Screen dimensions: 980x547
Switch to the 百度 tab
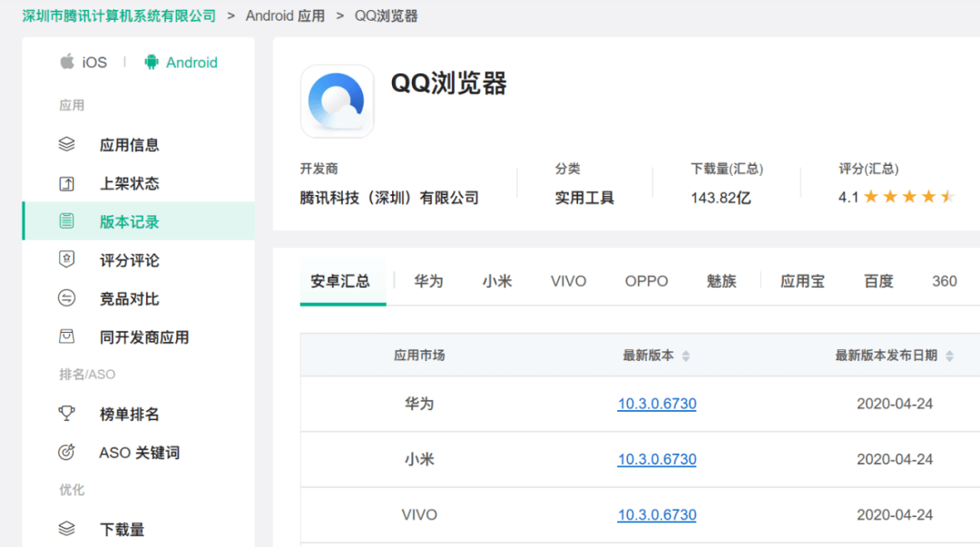[878, 281]
